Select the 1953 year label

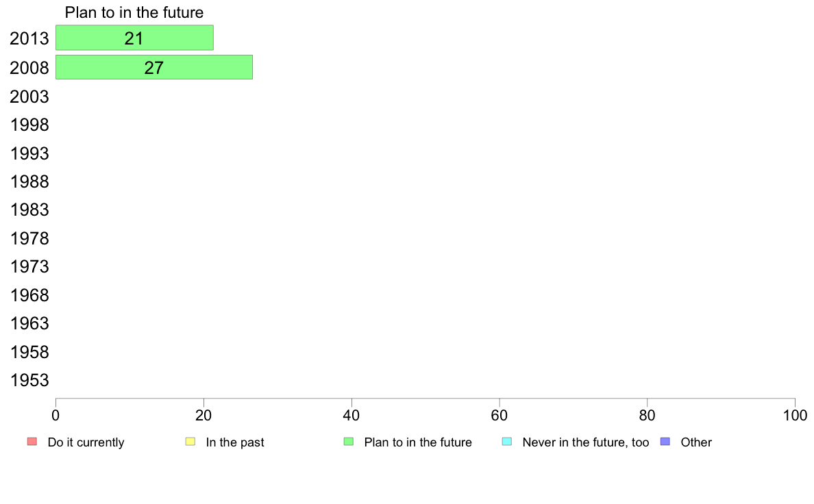pyautogui.click(x=29, y=381)
